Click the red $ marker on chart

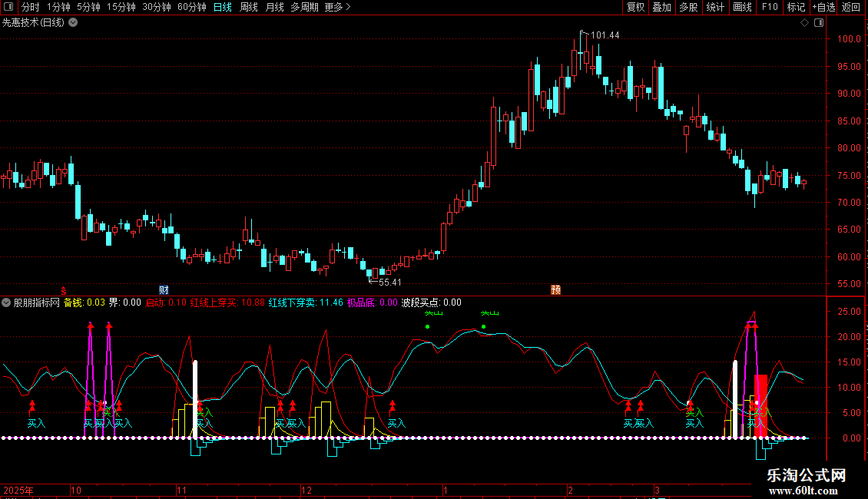point(64,290)
